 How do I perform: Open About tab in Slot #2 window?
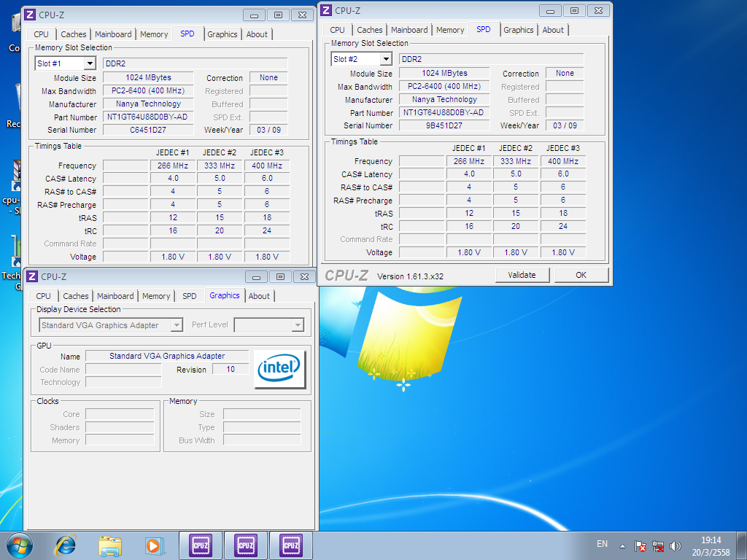tap(553, 30)
